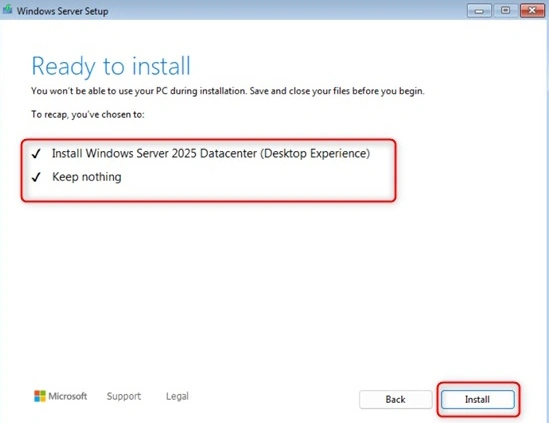This screenshot has width=549, height=423.
Task: Click 'To recap, you've chosen to:' text
Action: [88, 115]
